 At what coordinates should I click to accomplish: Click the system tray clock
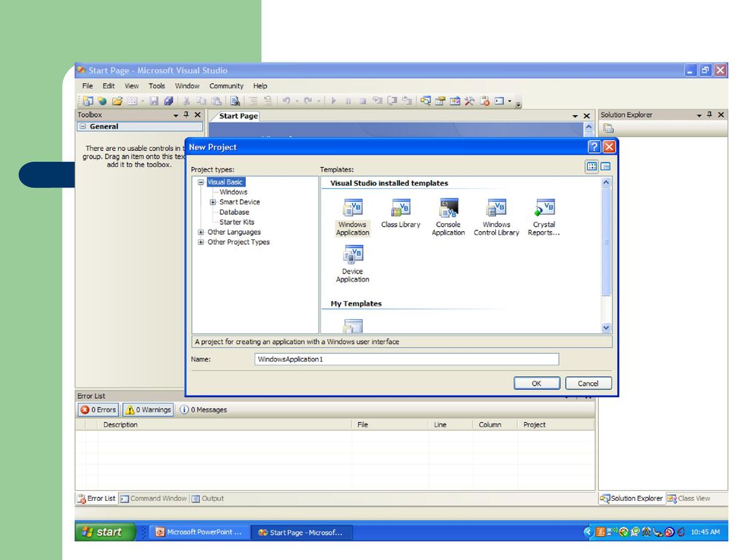click(x=705, y=532)
